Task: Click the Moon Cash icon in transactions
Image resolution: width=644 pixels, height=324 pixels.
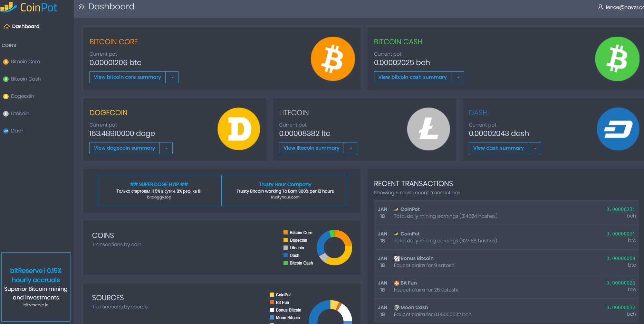Action: (x=397, y=307)
